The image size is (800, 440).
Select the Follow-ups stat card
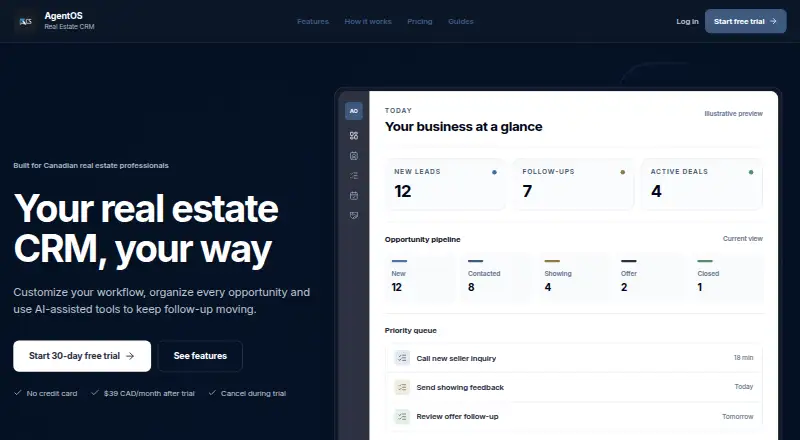573,184
